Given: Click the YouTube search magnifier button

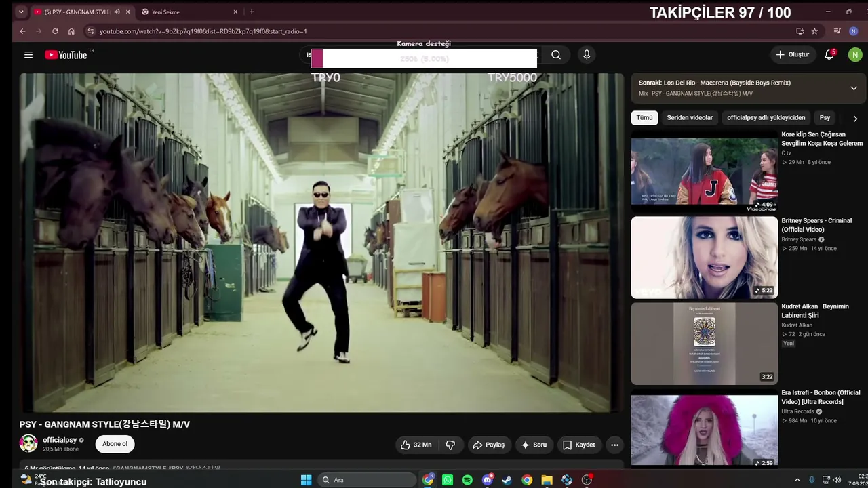Looking at the screenshot, I should [556, 55].
